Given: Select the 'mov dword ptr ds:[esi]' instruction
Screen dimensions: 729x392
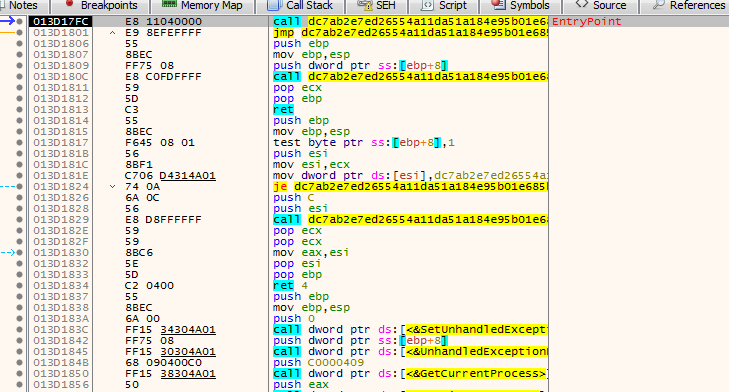Looking at the screenshot, I should [410, 175].
